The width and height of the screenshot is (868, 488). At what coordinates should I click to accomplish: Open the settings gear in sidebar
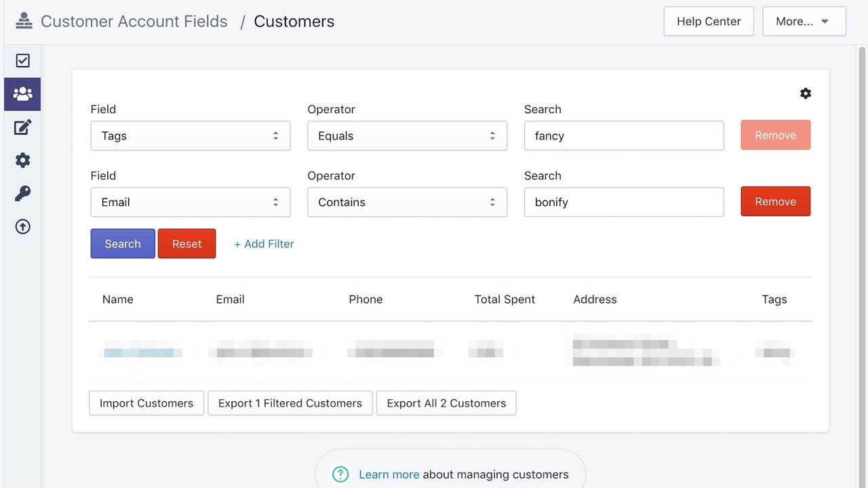[22, 161]
